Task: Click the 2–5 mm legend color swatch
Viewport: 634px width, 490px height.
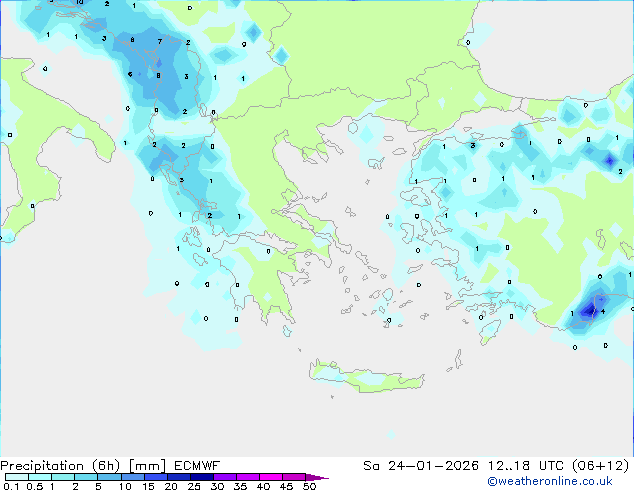Action: (86, 477)
